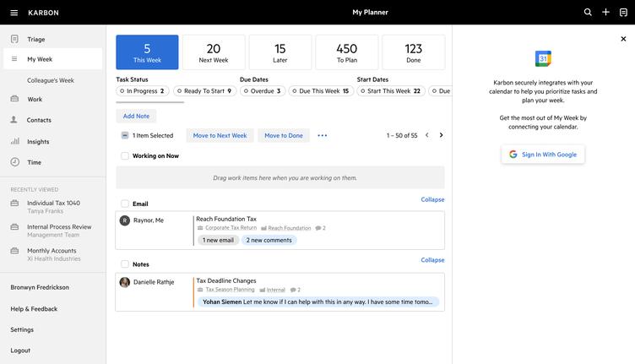The width and height of the screenshot is (635, 364).
Task: Select the Next Week tab
Action: tap(214, 52)
